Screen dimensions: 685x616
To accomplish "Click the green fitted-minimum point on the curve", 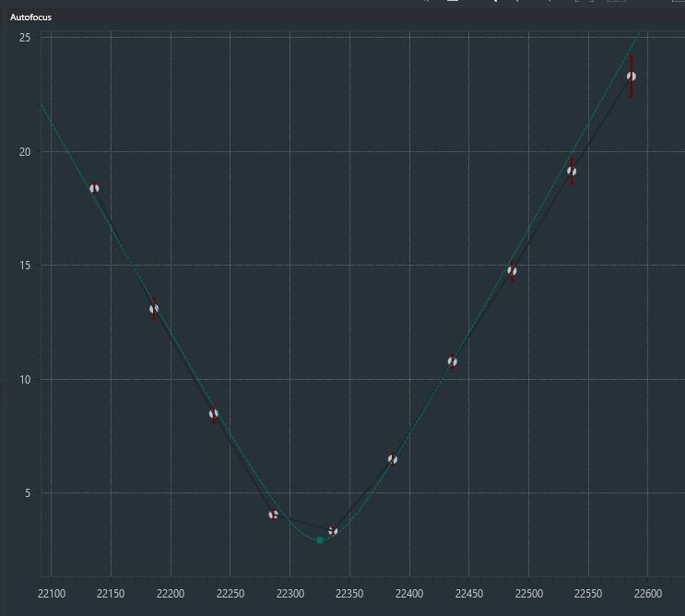I will point(320,540).
